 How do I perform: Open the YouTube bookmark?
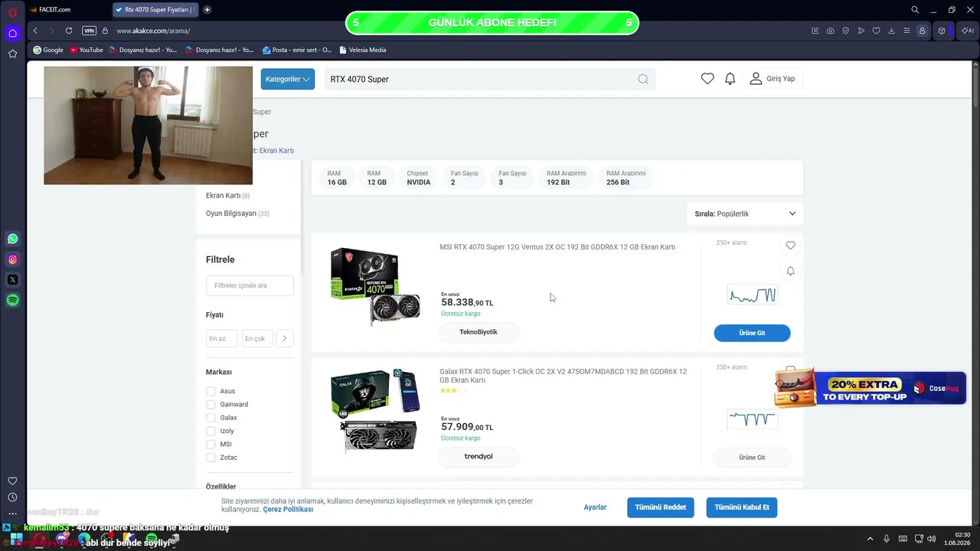[x=86, y=50]
